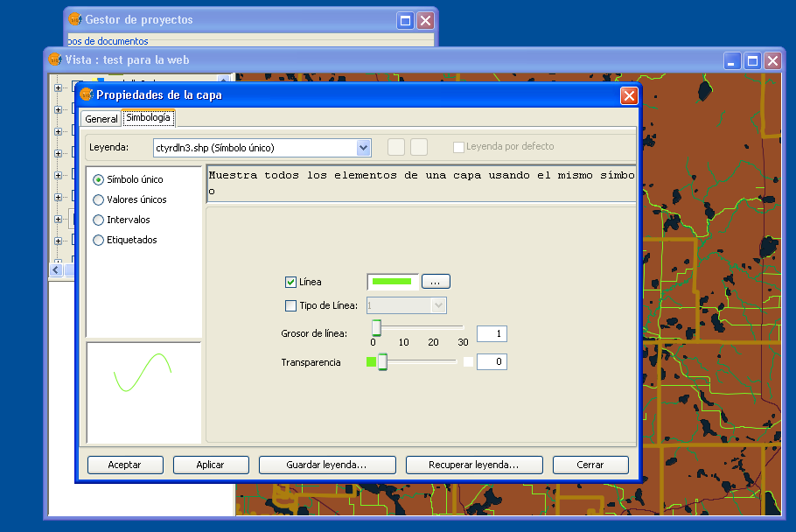Open the Tipo de Línea combo box
Screen dimensions: 796x532
pos(439,305)
